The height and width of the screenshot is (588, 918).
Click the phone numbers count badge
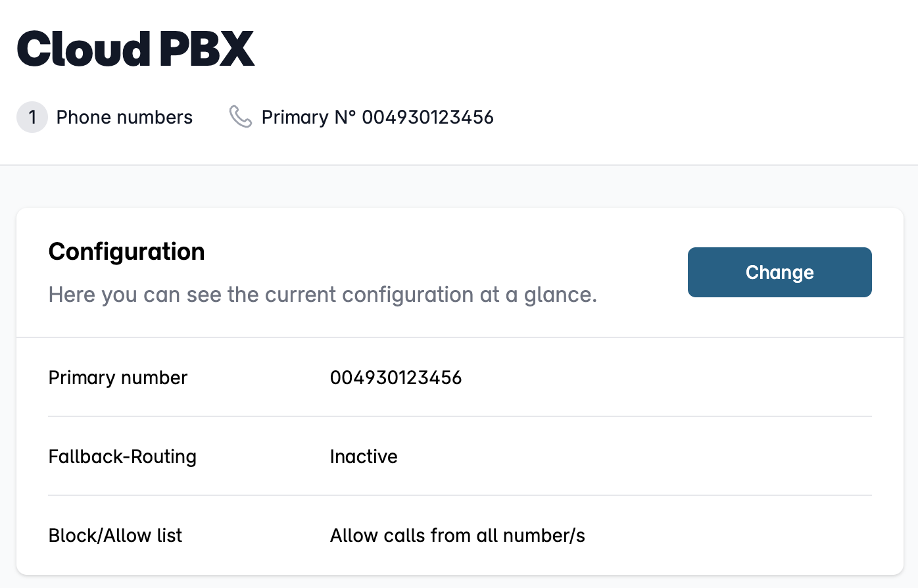point(32,117)
